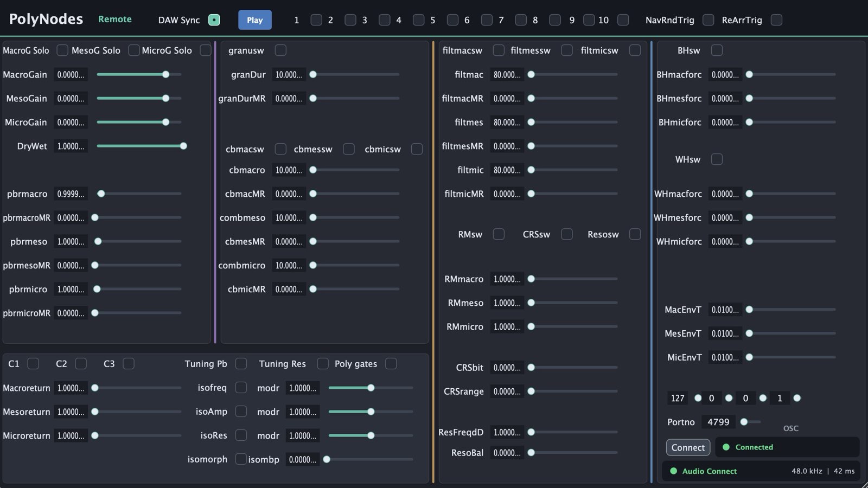Image resolution: width=868 pixels, height=488 pixels.
Task: Toggle Tuning Pb checkbox
Action: tap(241, 364)
